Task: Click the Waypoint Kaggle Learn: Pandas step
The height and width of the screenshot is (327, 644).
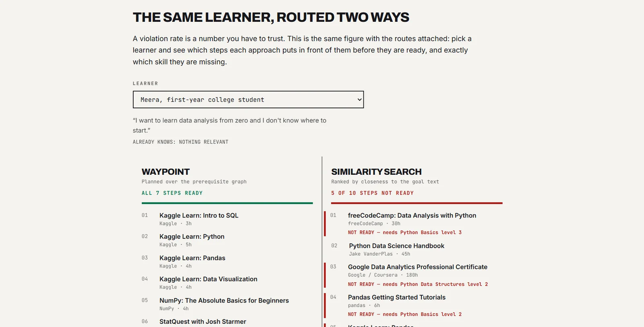Action: (x=192, y=258)
